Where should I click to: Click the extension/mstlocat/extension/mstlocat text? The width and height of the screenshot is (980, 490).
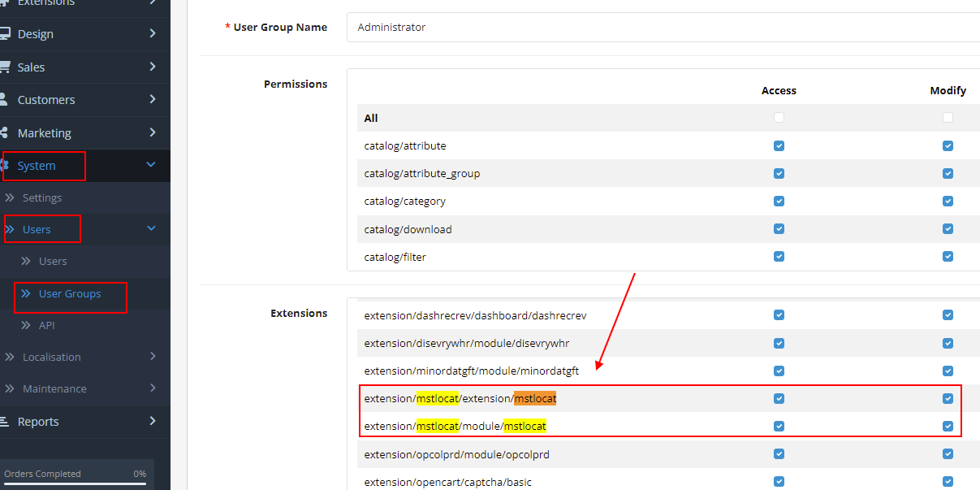pyautogui.click(x=460, y=398)
